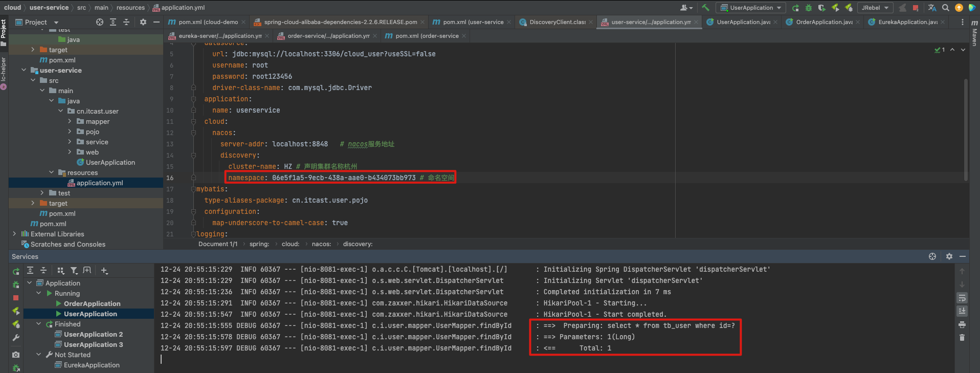This screenshot has height=373, width=980.
Task: Click the namespace value on line 16
Action: pyautogui.click(x=344, y=178)
